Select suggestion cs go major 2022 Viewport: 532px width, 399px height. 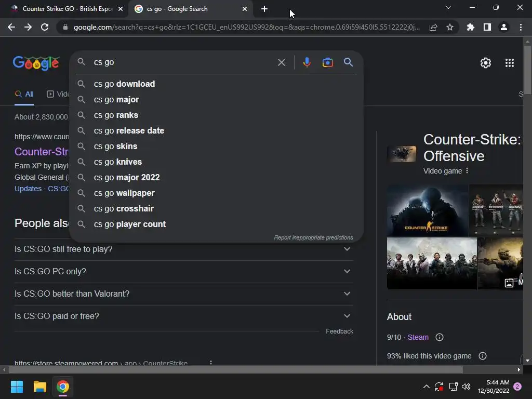point(217,178)
